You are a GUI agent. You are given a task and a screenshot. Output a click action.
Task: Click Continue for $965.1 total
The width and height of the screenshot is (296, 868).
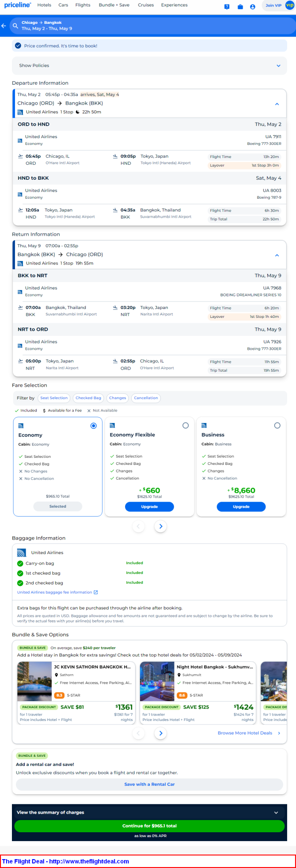[149, 826]
